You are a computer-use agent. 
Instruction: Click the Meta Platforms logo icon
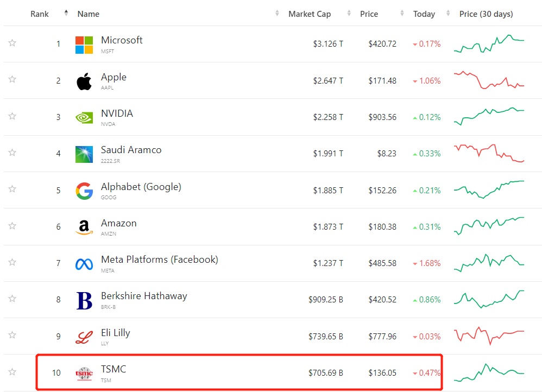coord(84,264)
